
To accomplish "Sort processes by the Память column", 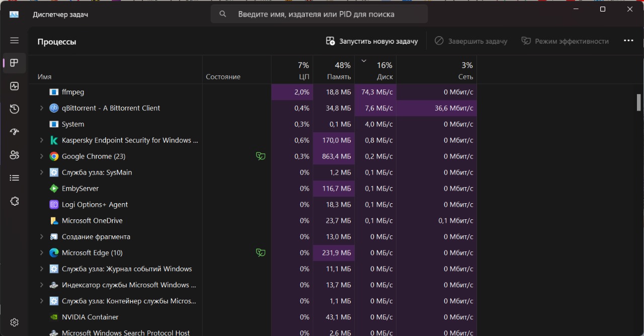I will [x=334, y=71].
